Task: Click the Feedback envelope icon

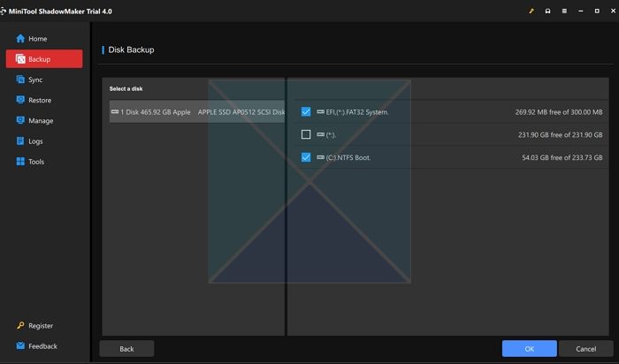Action: tap(20, 345)
